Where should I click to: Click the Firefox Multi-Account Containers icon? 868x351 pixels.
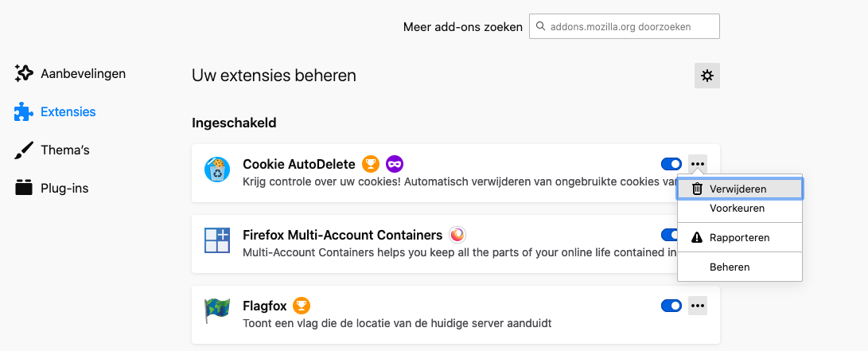[x=216, y=240]
